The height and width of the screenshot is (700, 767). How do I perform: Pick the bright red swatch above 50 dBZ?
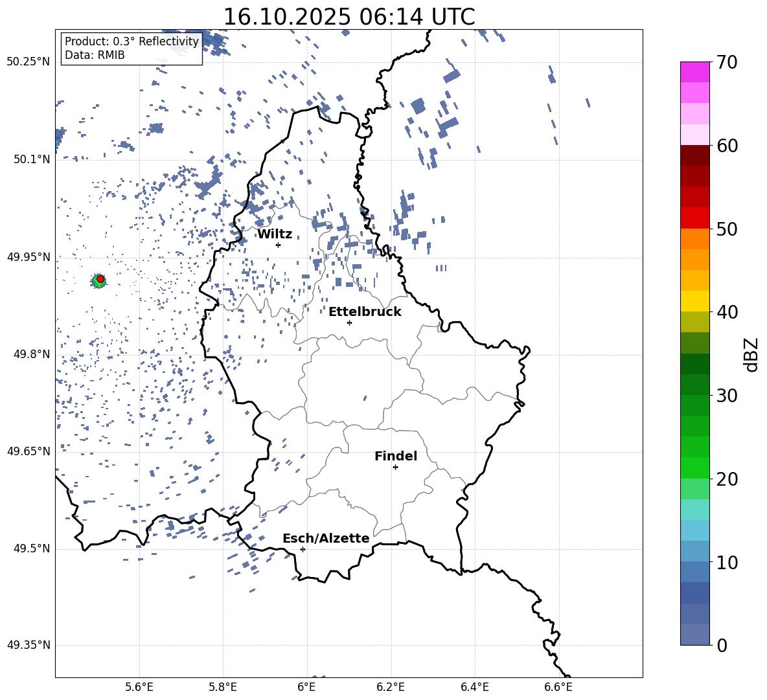coord(694,218)
